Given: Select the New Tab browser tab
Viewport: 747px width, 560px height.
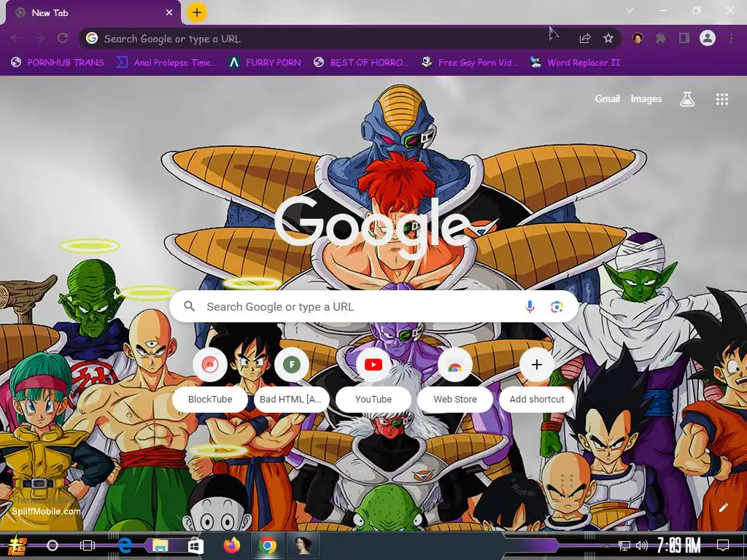Looking at the screenshot, I should (x=93, y=13).
